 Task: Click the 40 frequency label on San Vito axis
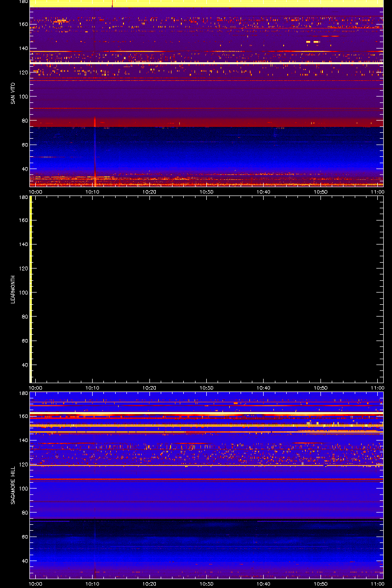pos(24,169)
